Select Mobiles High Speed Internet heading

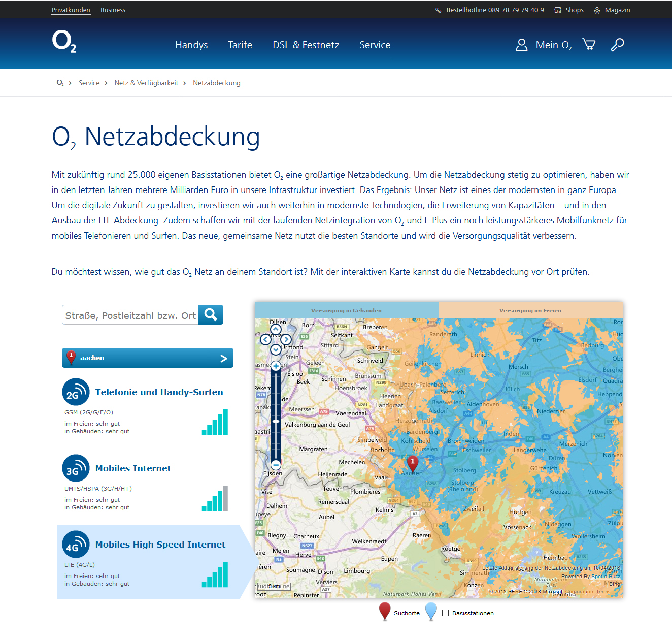160,545
